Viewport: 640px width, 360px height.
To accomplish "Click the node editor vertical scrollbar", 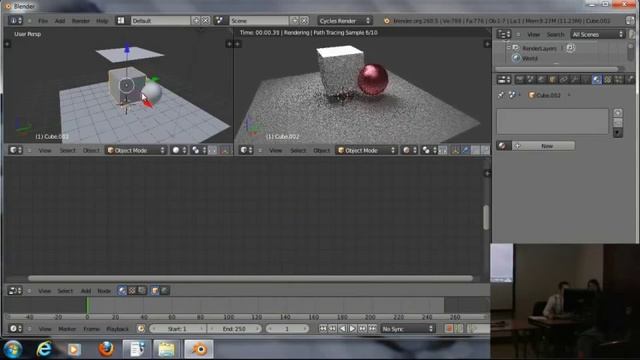I will pos(486,218).
